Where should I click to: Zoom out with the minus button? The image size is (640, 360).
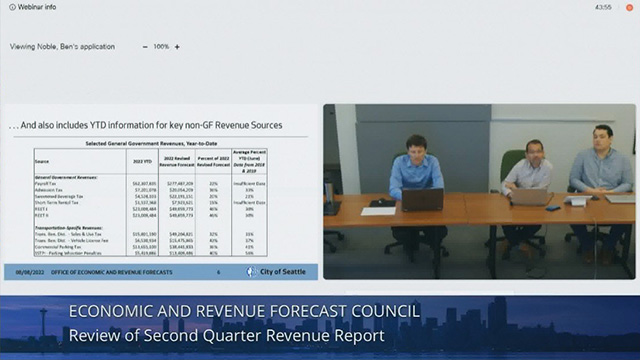(145, 47)
